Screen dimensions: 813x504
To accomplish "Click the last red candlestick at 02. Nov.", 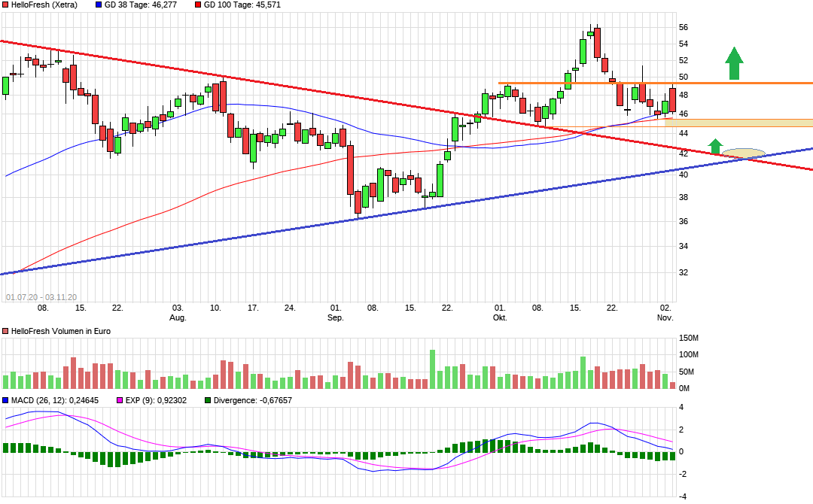I will [x=672, y=100].
